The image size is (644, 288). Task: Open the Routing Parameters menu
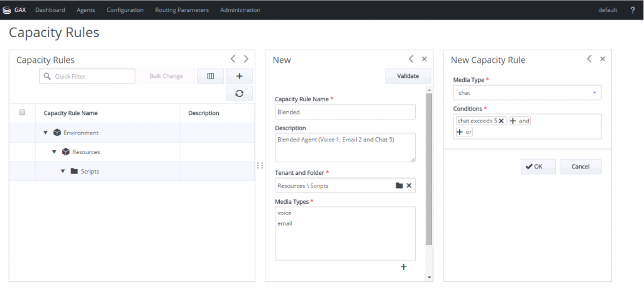tap(182, 10)
